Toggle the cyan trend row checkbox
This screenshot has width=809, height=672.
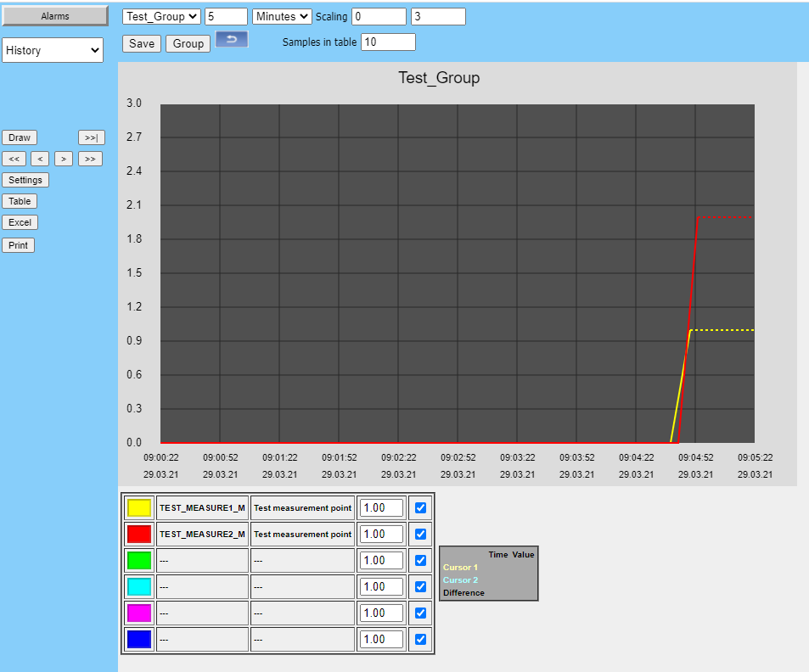coord(420,587)
